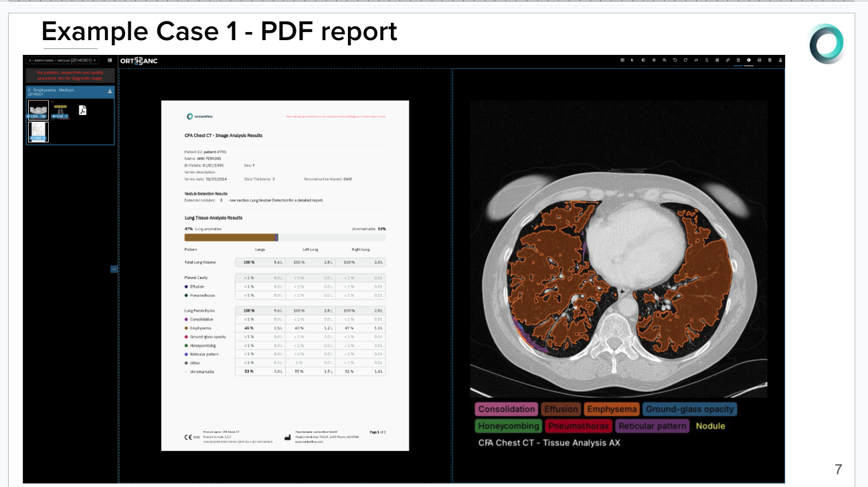Click the print icon in toolbar
Screen dimensions: 868x487
(x=759, y=60)
